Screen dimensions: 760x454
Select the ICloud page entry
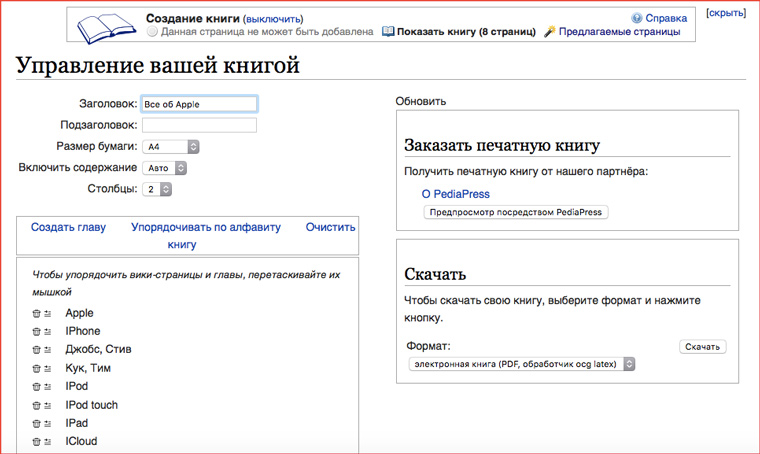pyautogui.click(x=81, y=441)
